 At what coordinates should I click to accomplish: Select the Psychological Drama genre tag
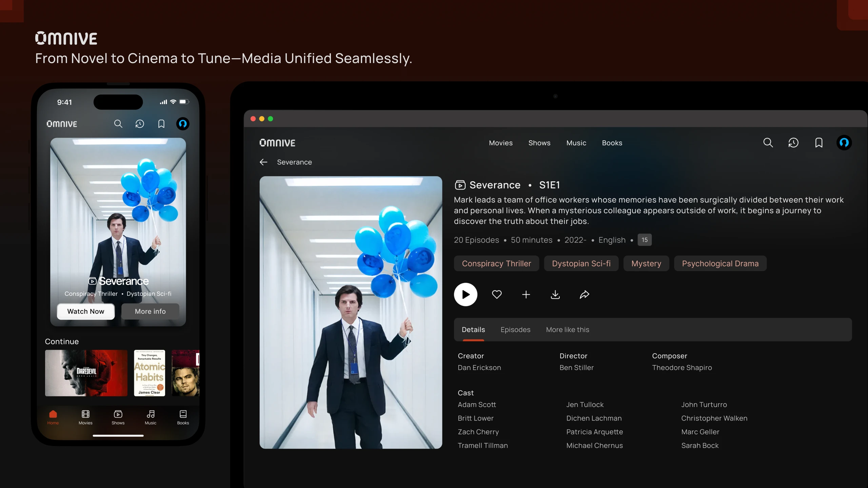[720, 263]
